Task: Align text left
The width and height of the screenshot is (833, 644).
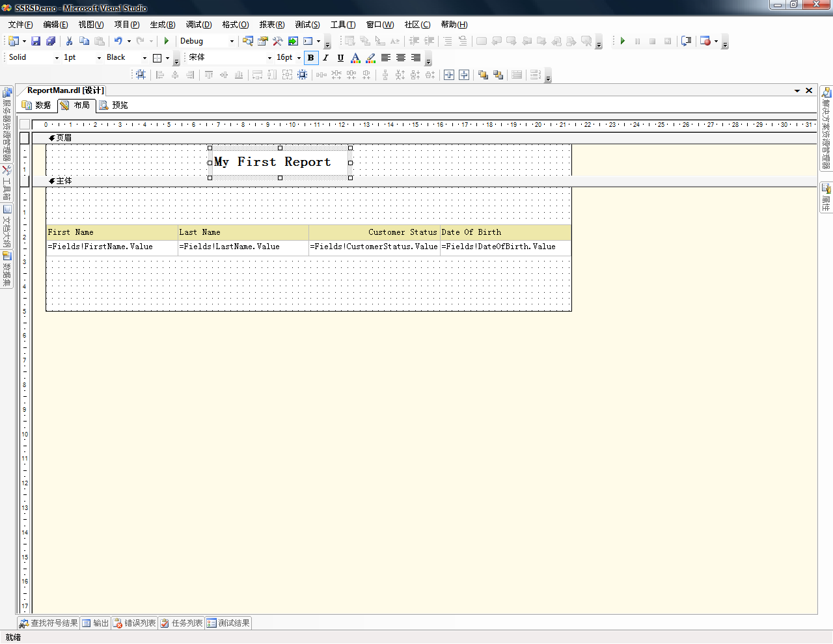Action: [386, 58]
